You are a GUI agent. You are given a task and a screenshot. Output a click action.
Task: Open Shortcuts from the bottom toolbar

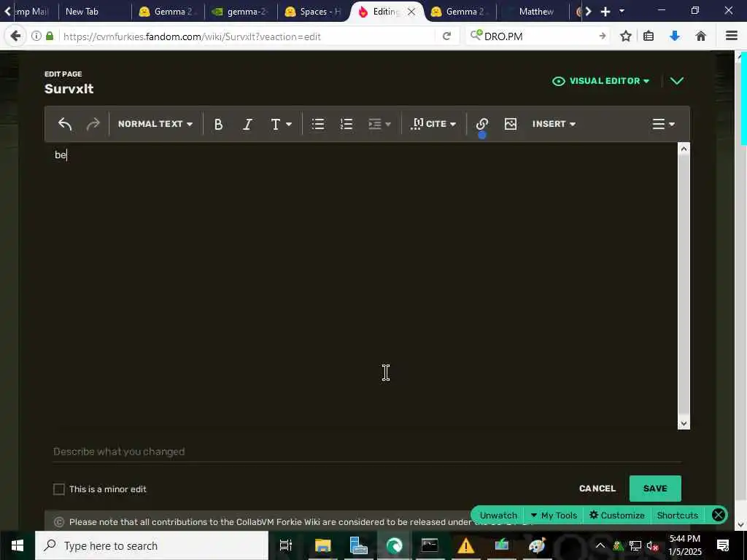tap(678, 516)
